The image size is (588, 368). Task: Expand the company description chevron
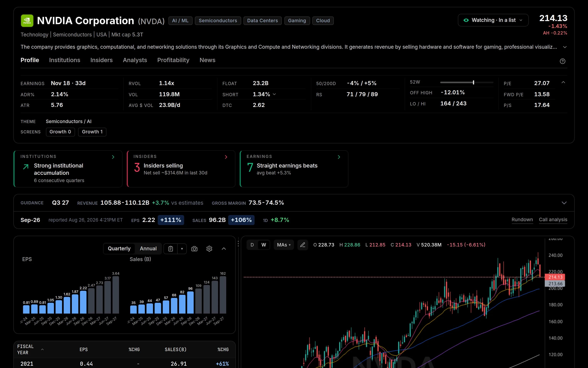click(x=565, y=47)
